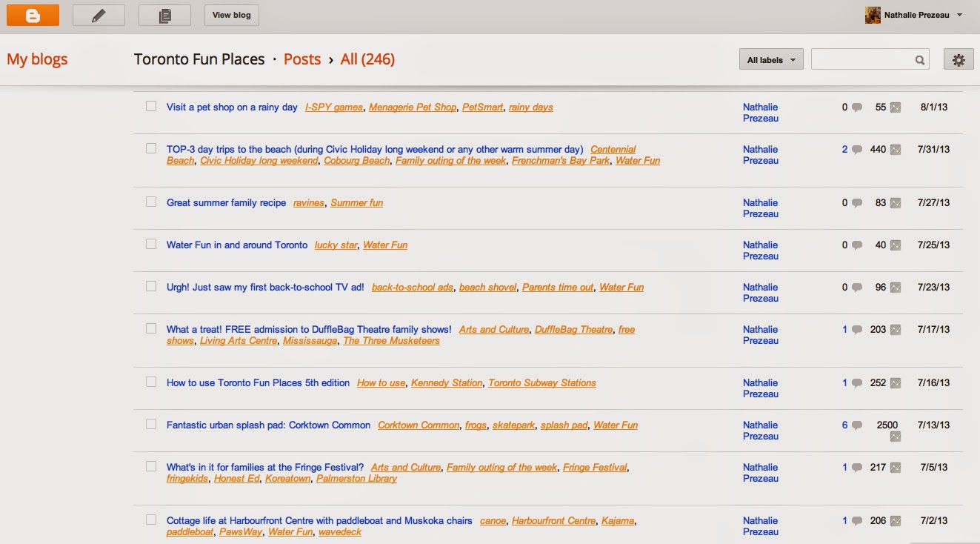Open stats icon for How to use post

click(896, 383)
